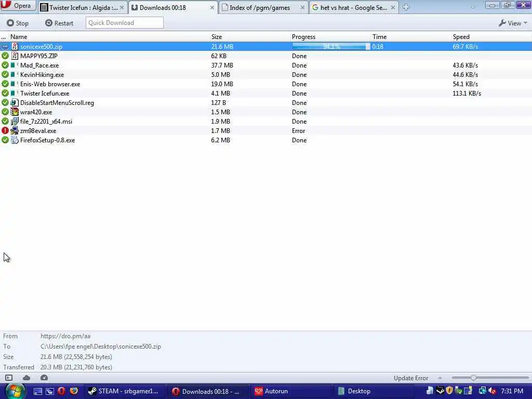Click the taskbar clock 7:31 PM
This screenshot has width=532, height=399.
[512, 391]
